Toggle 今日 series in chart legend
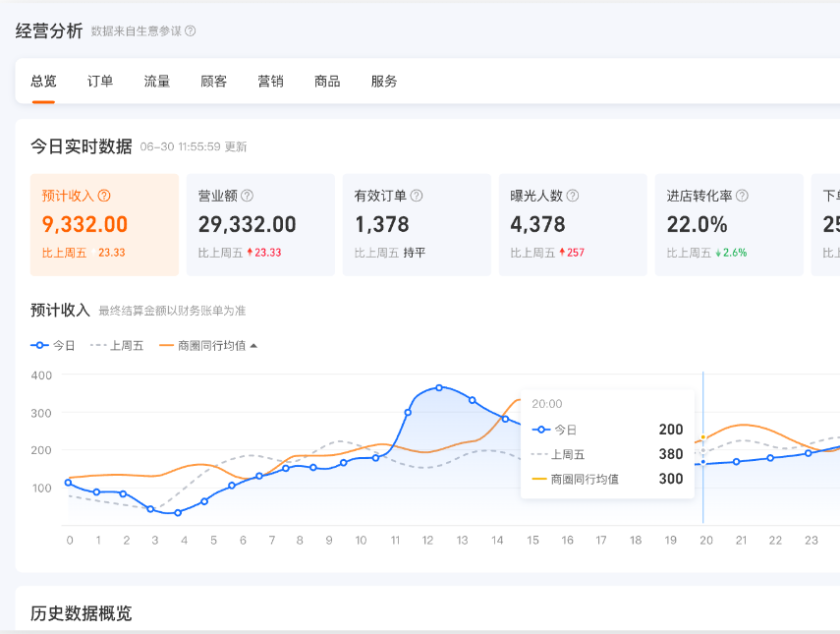840x634 pixels. tap(54, 346)
